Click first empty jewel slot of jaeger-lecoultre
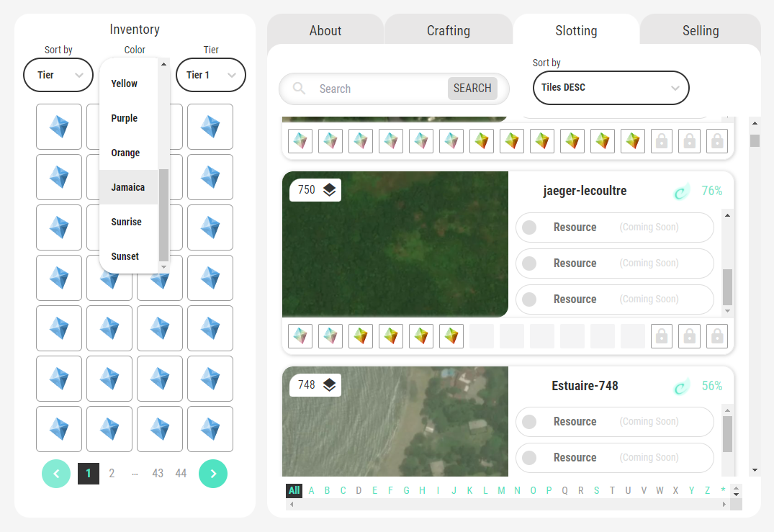The image size is (774, 532). [482, 336]
